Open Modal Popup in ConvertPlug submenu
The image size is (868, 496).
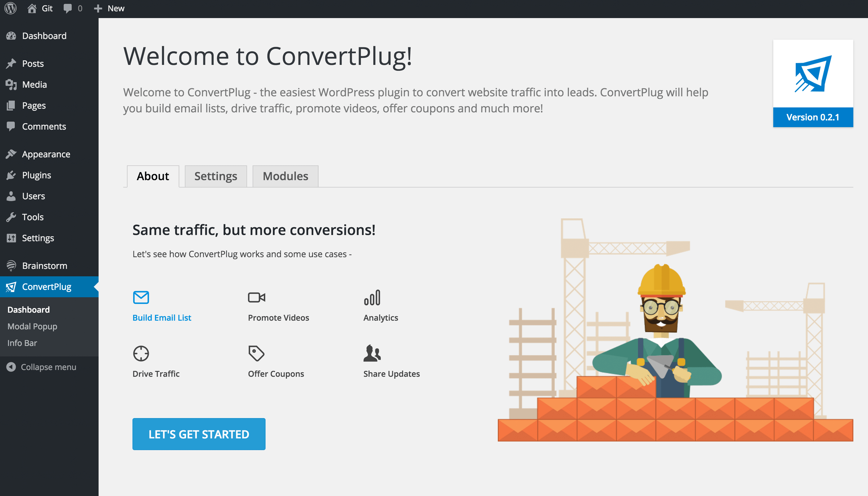pos(32,326)
